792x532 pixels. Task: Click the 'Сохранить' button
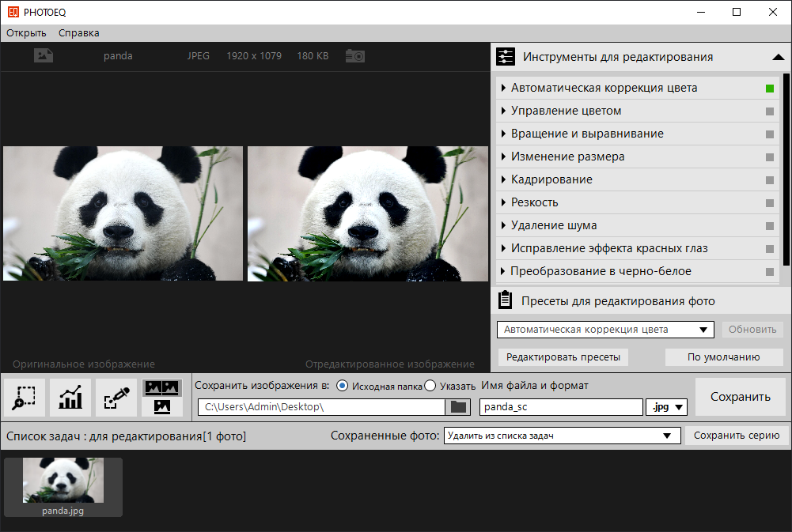pos(740,397)
